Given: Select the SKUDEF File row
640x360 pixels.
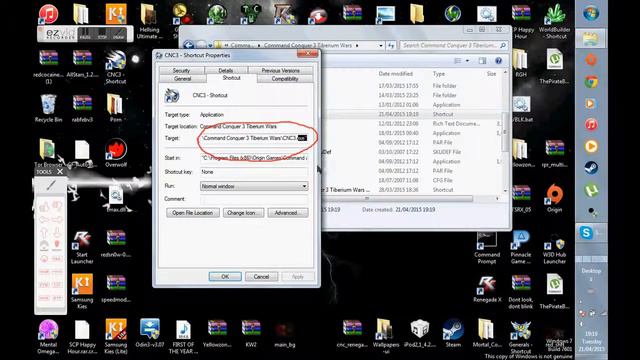Looking at the screenshot, I should click(412, 152).
